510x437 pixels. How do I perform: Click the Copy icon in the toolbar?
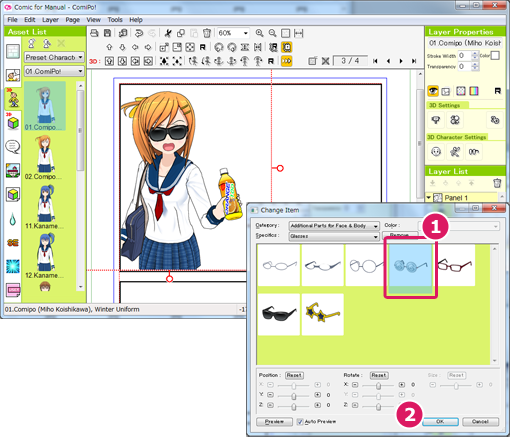point(181,33)
